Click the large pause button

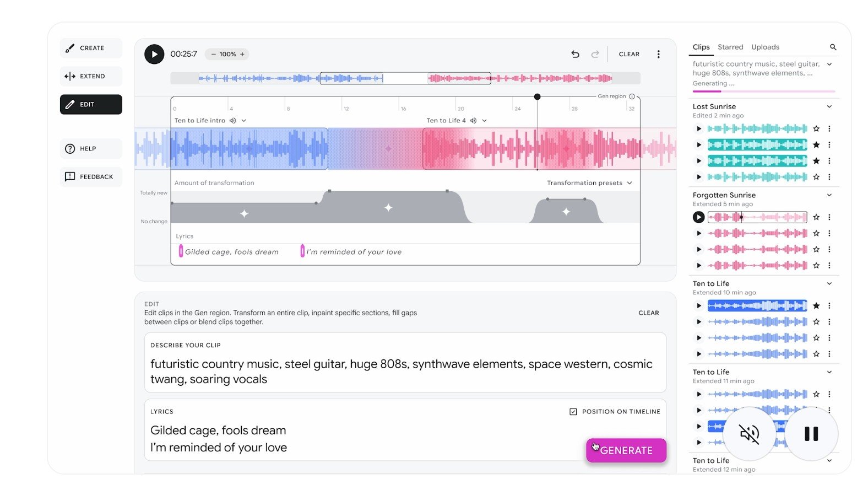(811, 434)
